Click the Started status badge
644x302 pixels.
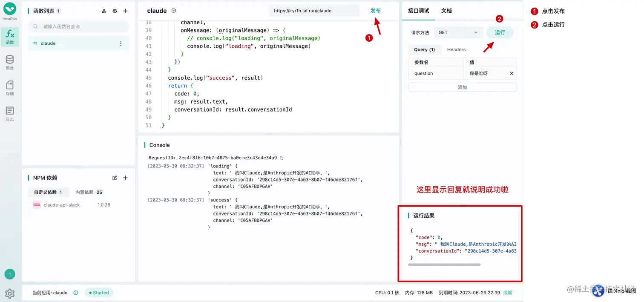[x=98, y=293]
